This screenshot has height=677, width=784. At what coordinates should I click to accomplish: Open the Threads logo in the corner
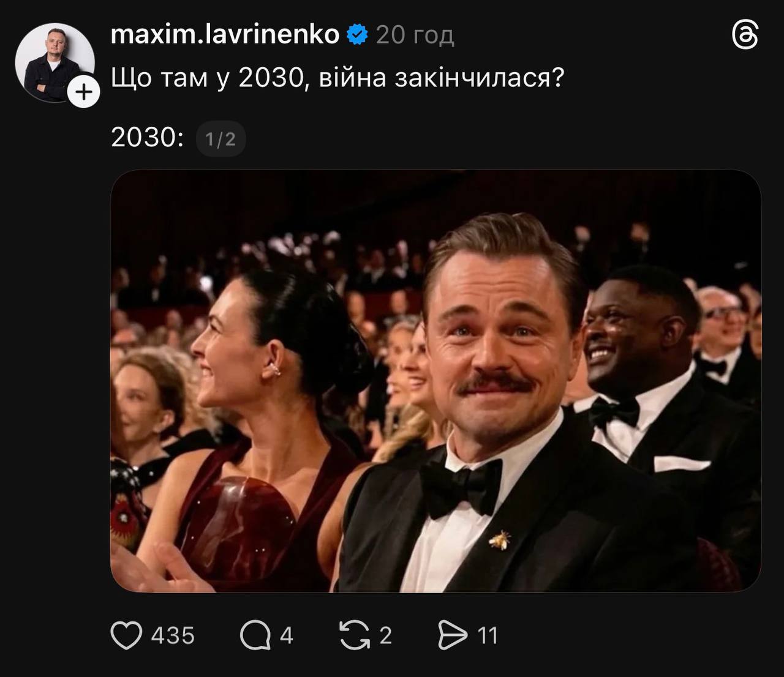point(745,36)
